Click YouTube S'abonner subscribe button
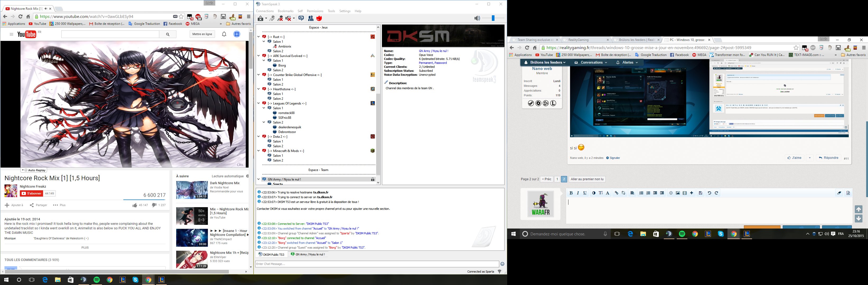 click(31, 193)
